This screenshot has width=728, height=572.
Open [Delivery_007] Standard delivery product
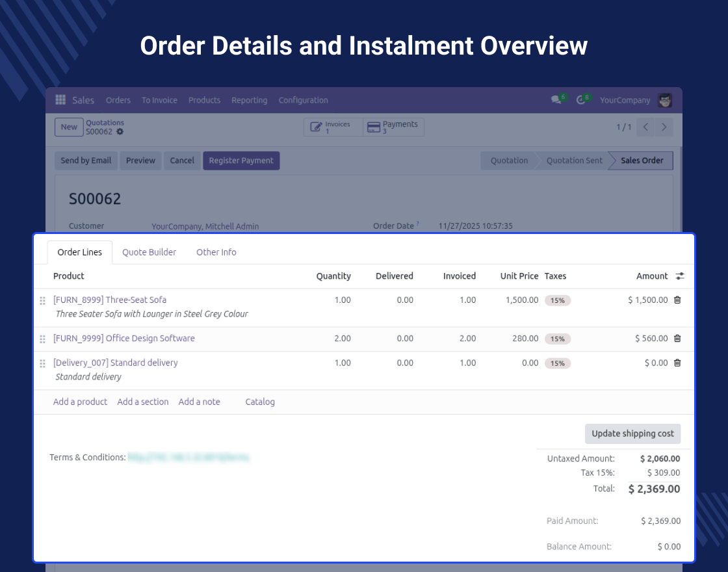click(x=116, y=363)
